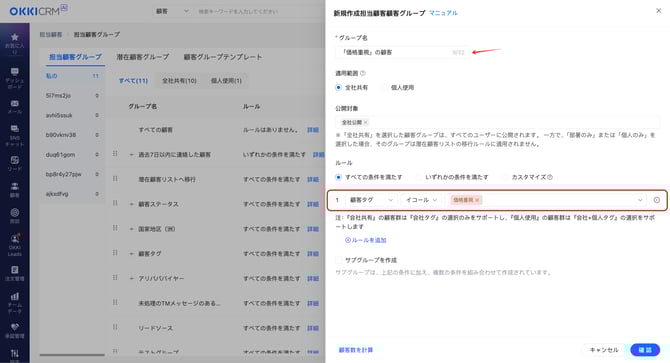Image resolution: width=670 pixels, height=363 pixels.
Task: Click the キャンセル button
Action: (x=604, y=350)
